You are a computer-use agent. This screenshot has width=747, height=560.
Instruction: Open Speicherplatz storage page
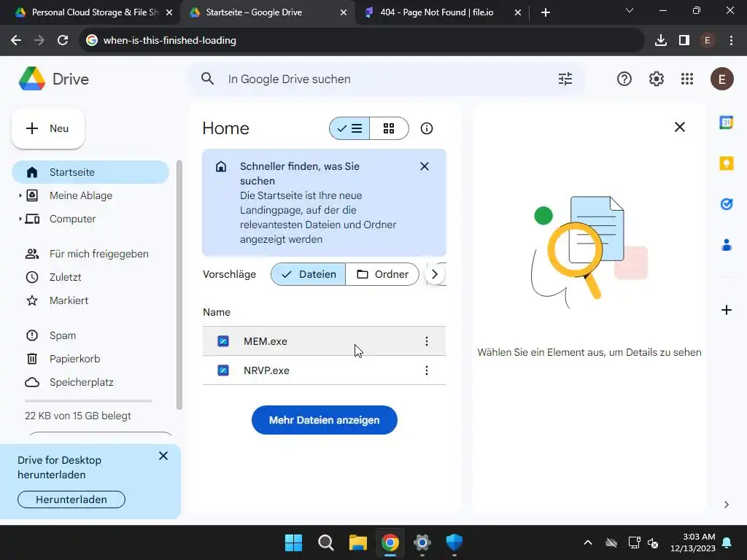pos(90,382)
